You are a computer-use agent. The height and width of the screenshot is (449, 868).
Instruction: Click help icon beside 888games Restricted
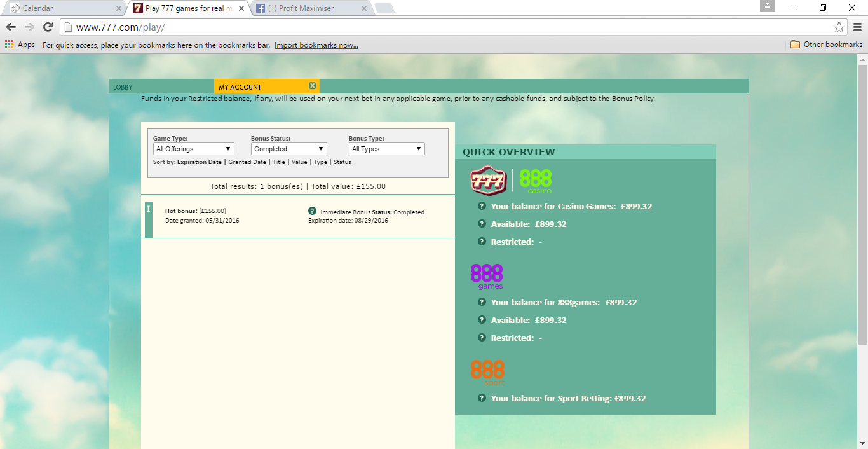(482, 338)
